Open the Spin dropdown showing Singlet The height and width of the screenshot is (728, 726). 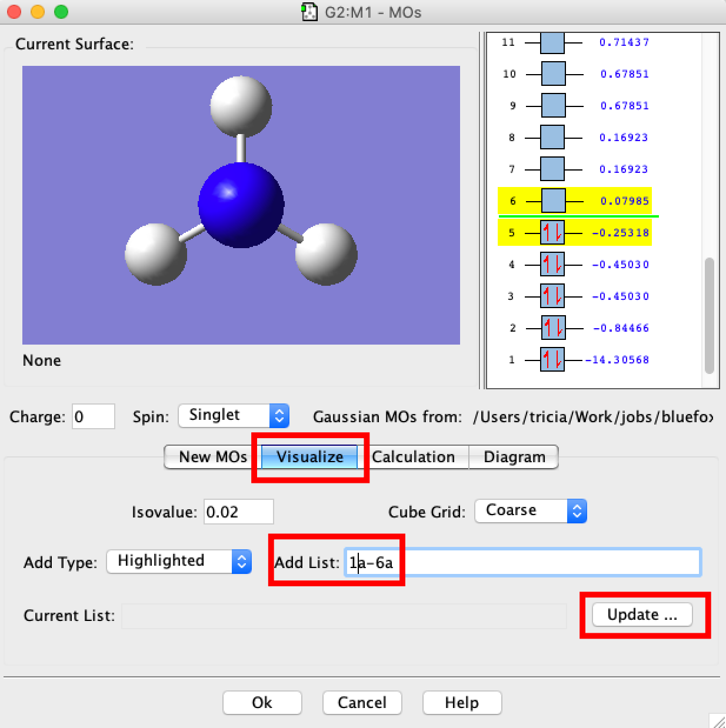234,416
